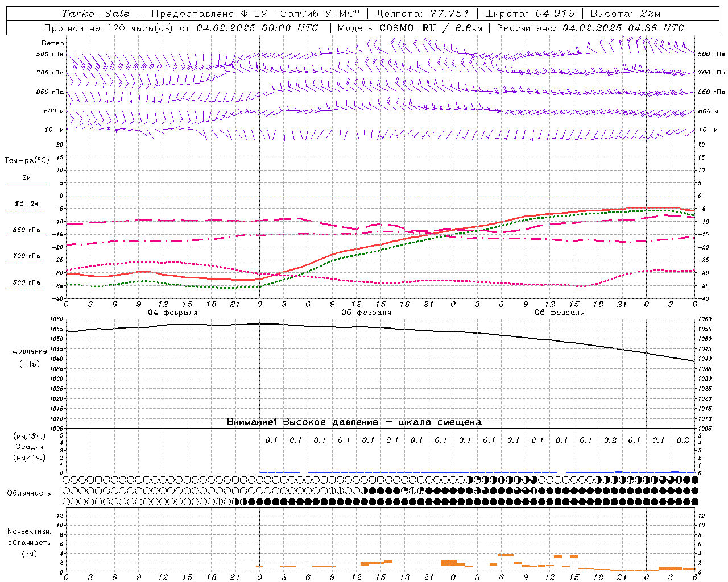Click the 'Тем-ра(°C)' temperature panel label
Screen dimensions: 728x582
[x=27, y=161]
